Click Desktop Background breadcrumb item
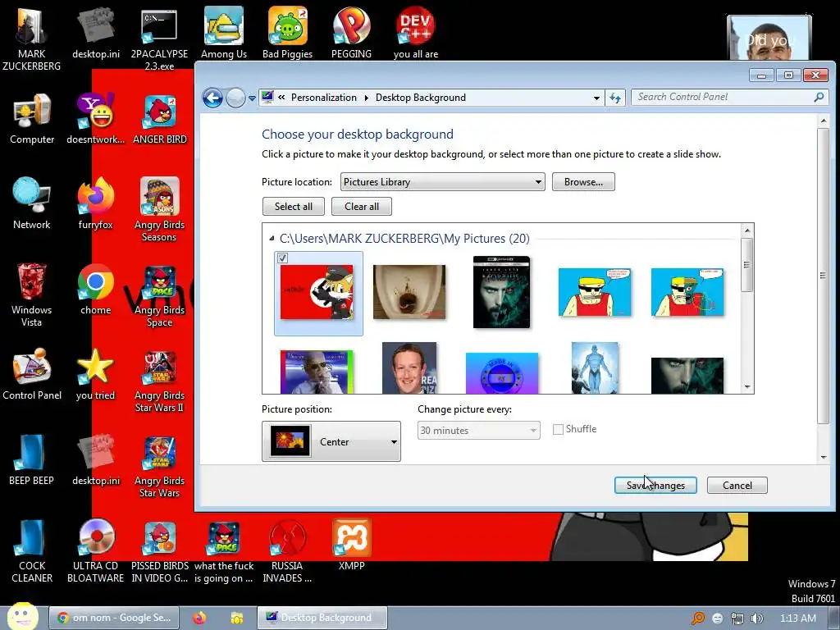 [x=421, y=98]
